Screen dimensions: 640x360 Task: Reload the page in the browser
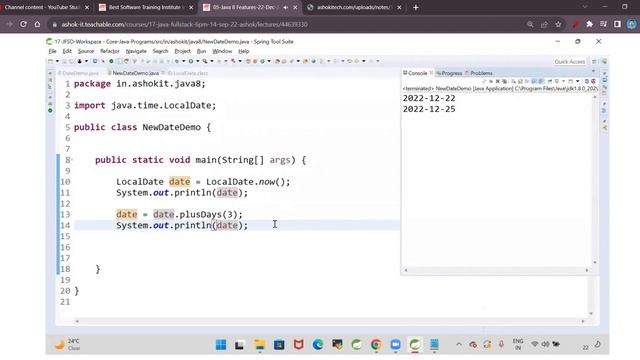click(x=23, y=24)
